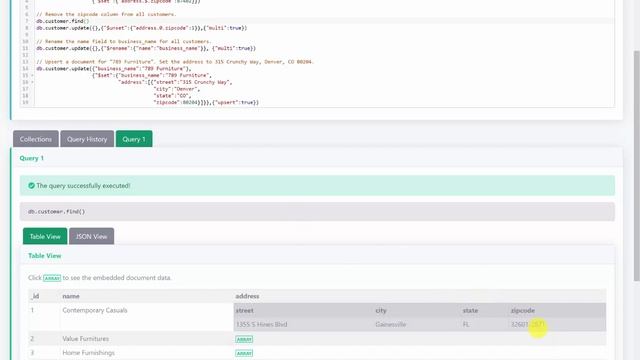
Task: Click the $unset update statement on line 8
Action: [x=142, y=28]
